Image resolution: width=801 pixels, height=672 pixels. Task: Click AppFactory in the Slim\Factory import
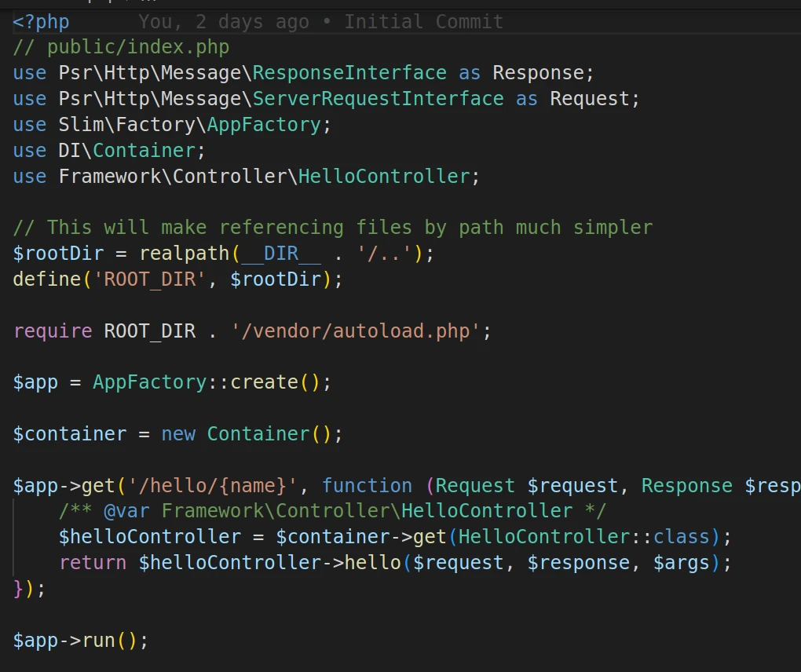pyautogui.click(x=264, y=125)
